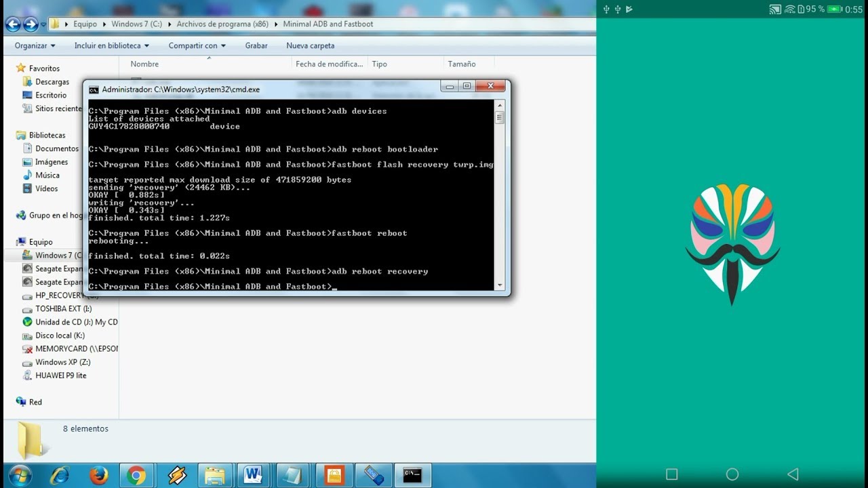This screenshot has width=868, height=488.
Task: Go to Windows 7 (C:) breadcrumb segment
Action: coord(136,24)
